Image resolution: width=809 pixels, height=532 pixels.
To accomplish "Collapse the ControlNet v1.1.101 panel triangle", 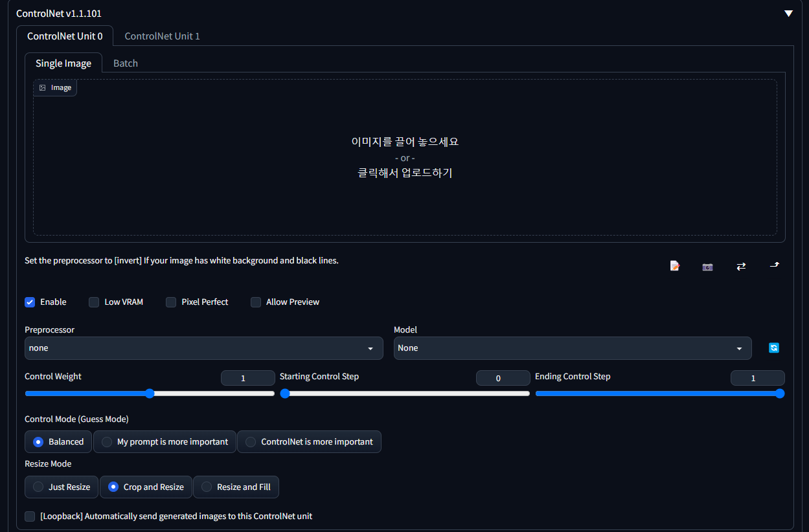I will click(x=788, y=12).
